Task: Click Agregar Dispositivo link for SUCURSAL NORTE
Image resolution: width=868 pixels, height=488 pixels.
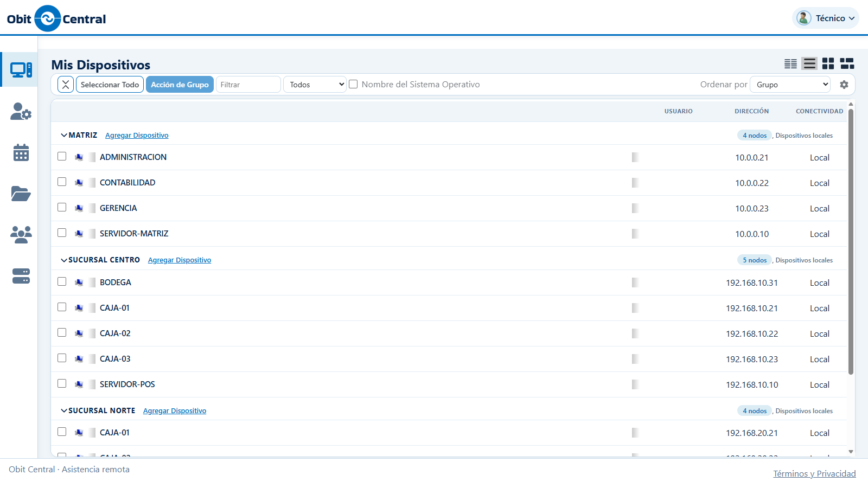Action: (x=175, y=411)
